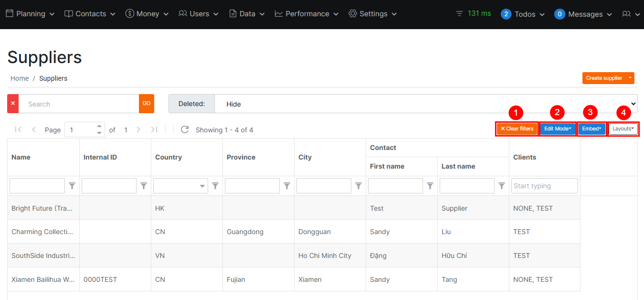Click the first page pagination icon
Image resolution: width=644 pixels, height=300 pixels.
tap(18, 129)
